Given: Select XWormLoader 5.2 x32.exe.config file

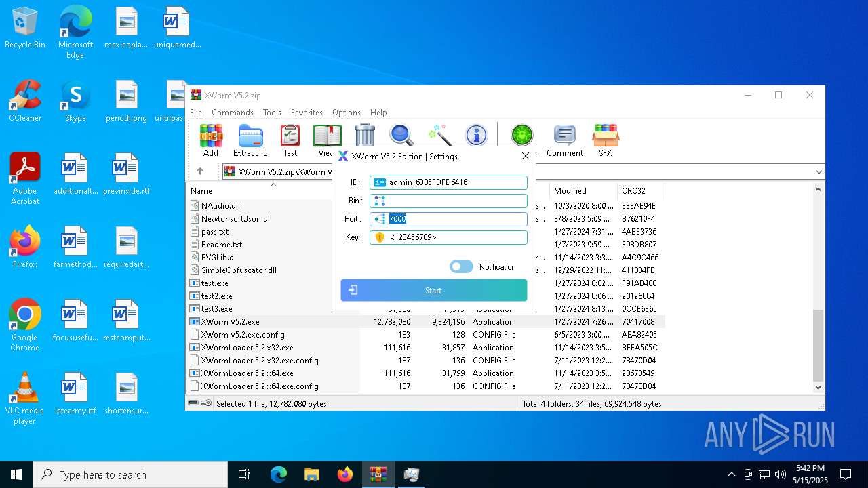Looking at the screenshot, I should click(x=260, y=361).
